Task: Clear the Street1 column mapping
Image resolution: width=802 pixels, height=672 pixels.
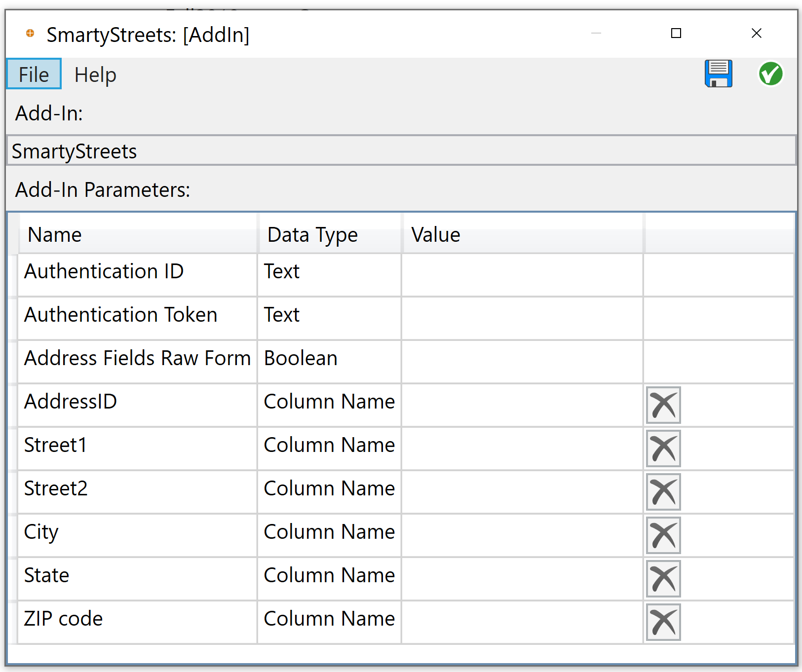Action: [x=663, y=448]
